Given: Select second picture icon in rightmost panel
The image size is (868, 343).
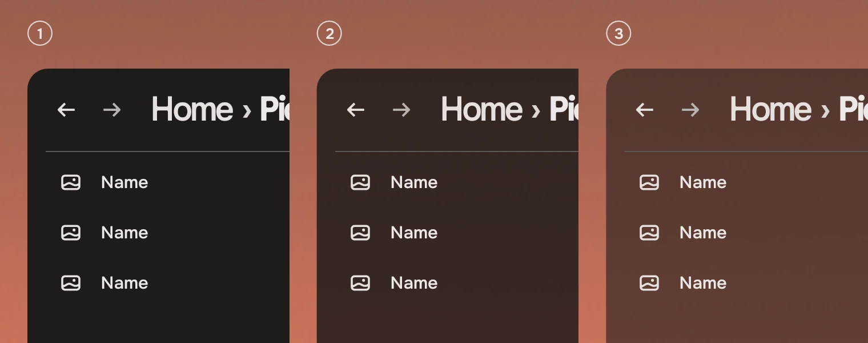Looking at the screenshot, I should pos(649,233).
